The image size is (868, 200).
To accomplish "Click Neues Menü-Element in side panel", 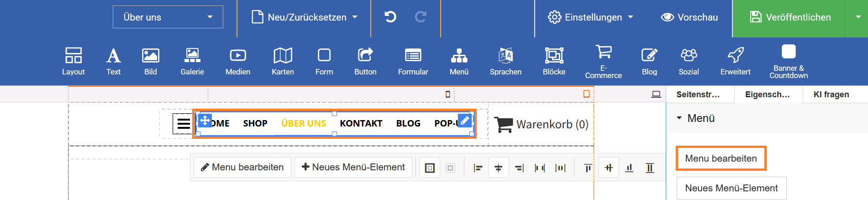I will [731, 188].
